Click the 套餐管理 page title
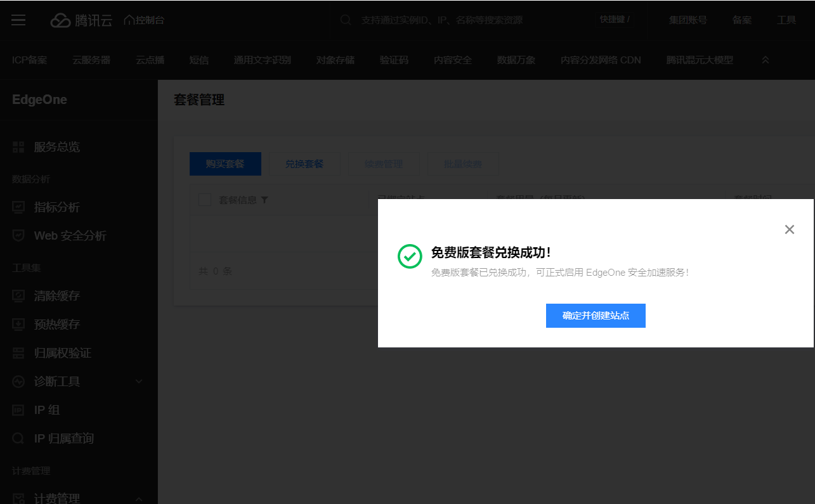815x504 pixels. coord(199,100)
